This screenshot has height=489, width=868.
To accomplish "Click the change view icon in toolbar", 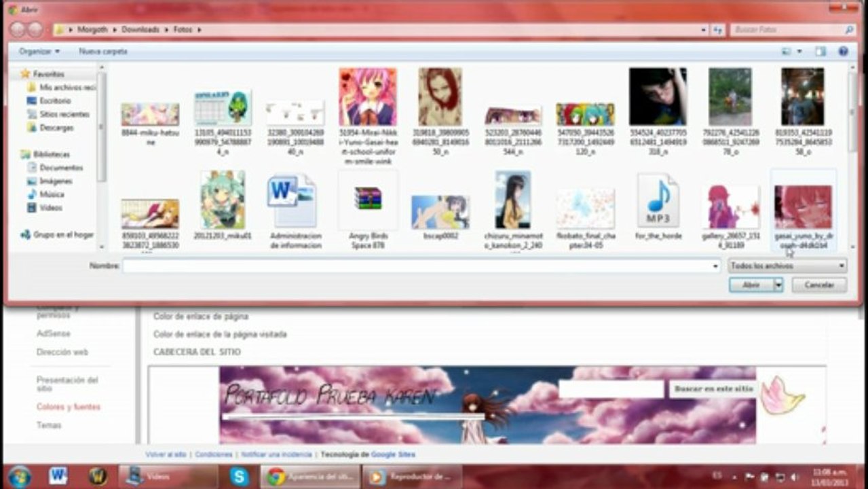I will pyautogui.click(x=787, y=51).
